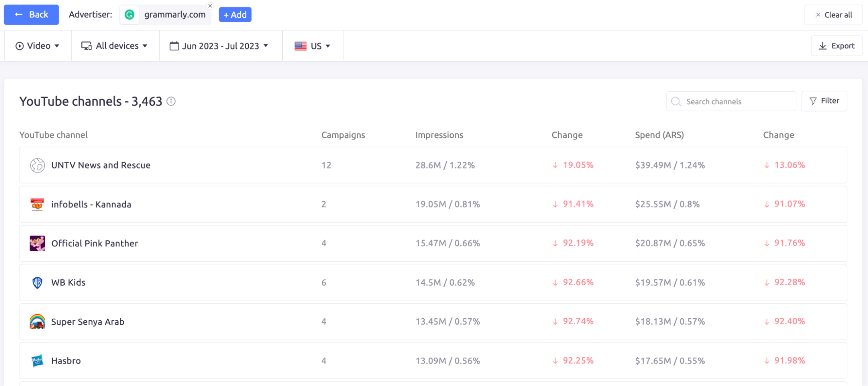Image resolution: width=868 pixels, height=386 pixels.
Task: Sort by Campaigns column header
Action: pyautogui.click(x=343, y=135)
